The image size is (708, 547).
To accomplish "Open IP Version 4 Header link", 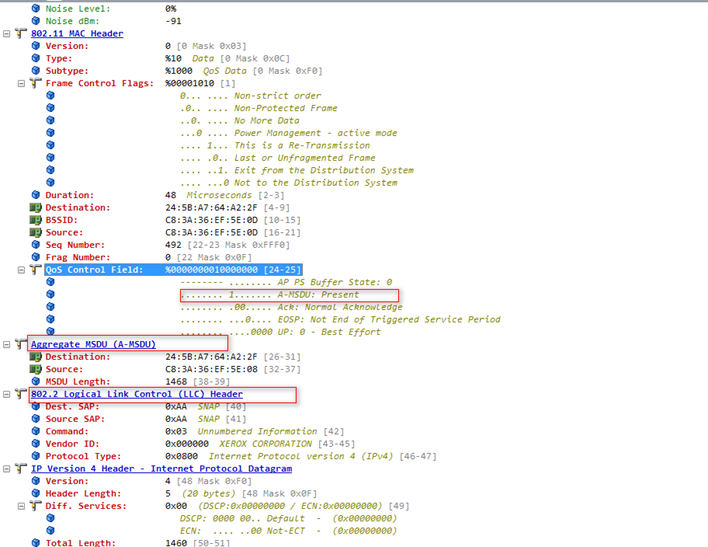I will coord(161,468).
